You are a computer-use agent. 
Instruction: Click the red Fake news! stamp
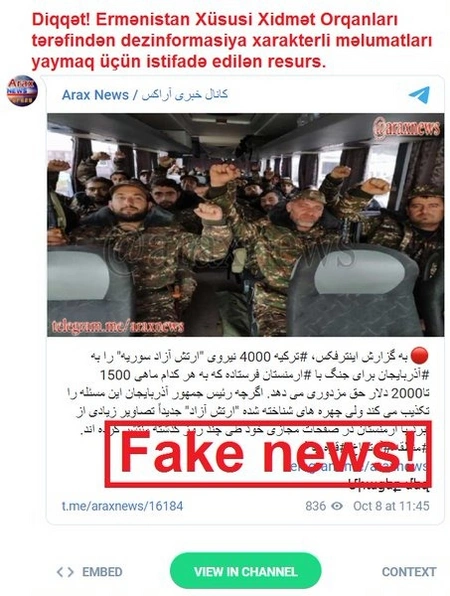point(268,453)
